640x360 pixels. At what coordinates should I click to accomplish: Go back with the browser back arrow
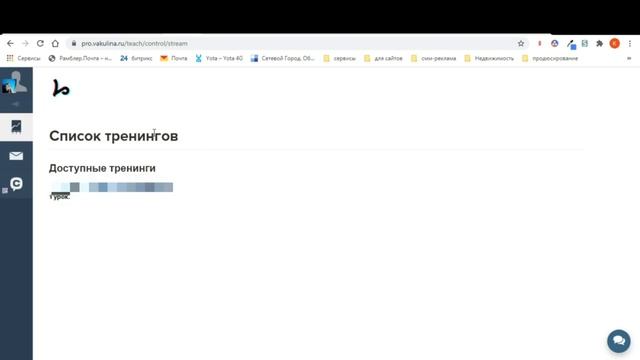pos(10,43)
